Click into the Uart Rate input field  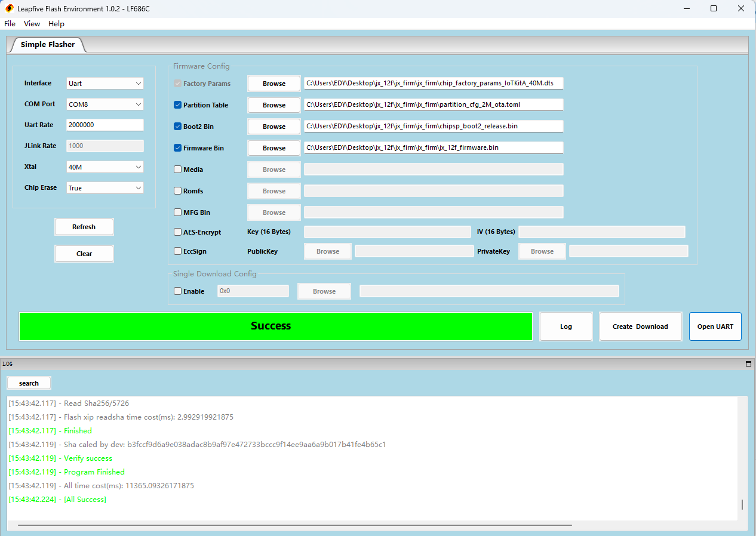(105, 125)
